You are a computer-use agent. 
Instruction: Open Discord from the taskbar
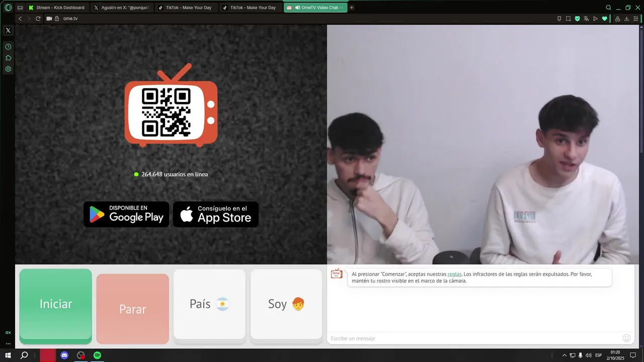64,355
